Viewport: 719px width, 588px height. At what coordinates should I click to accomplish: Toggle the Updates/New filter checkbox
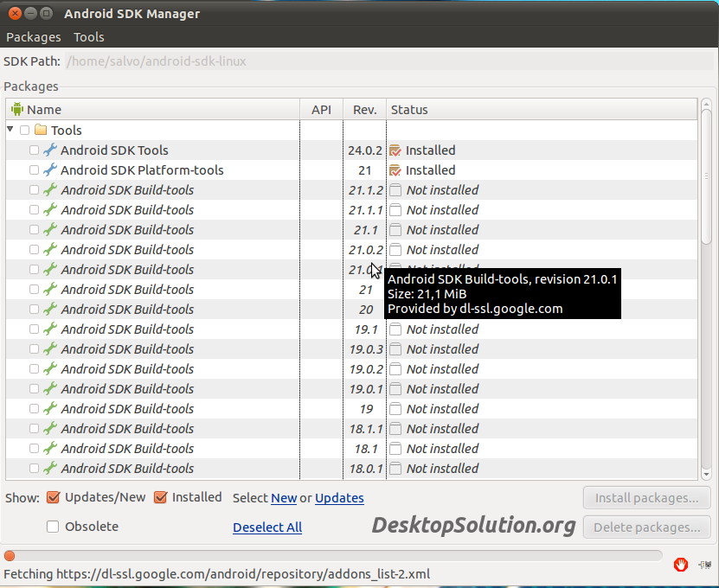pos(54,497)
